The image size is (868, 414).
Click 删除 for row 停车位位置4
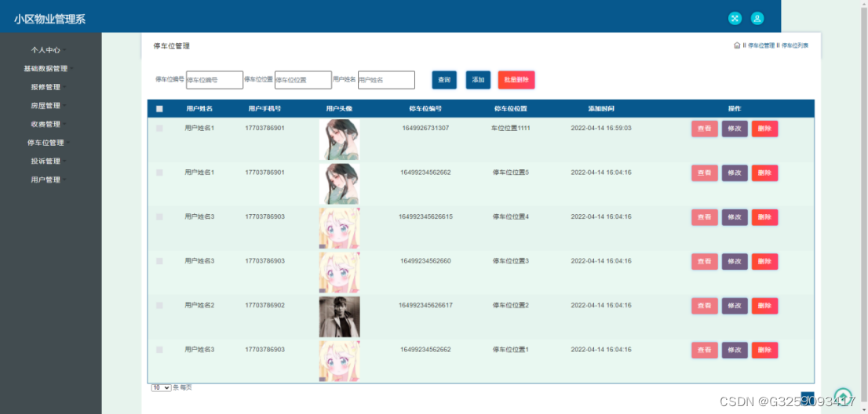[764, 217]
